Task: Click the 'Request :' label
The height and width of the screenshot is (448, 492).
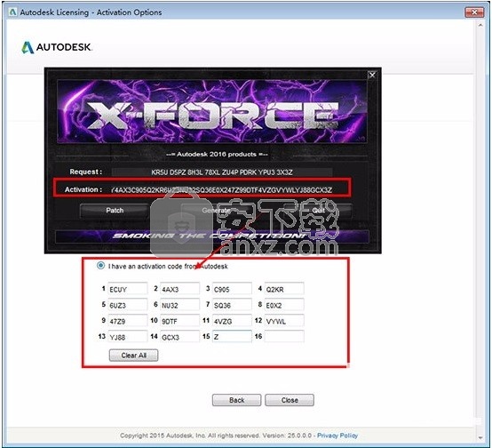Action: tap(85, 172)
